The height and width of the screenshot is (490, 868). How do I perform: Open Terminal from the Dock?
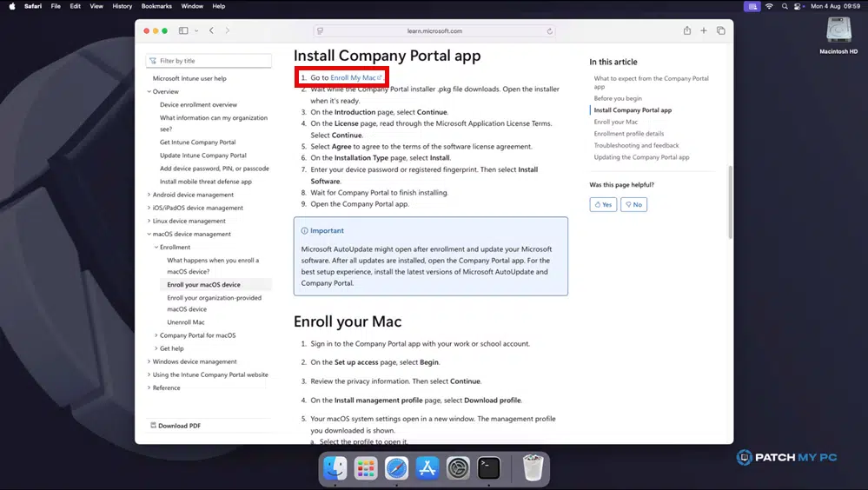tap(489, 468)
